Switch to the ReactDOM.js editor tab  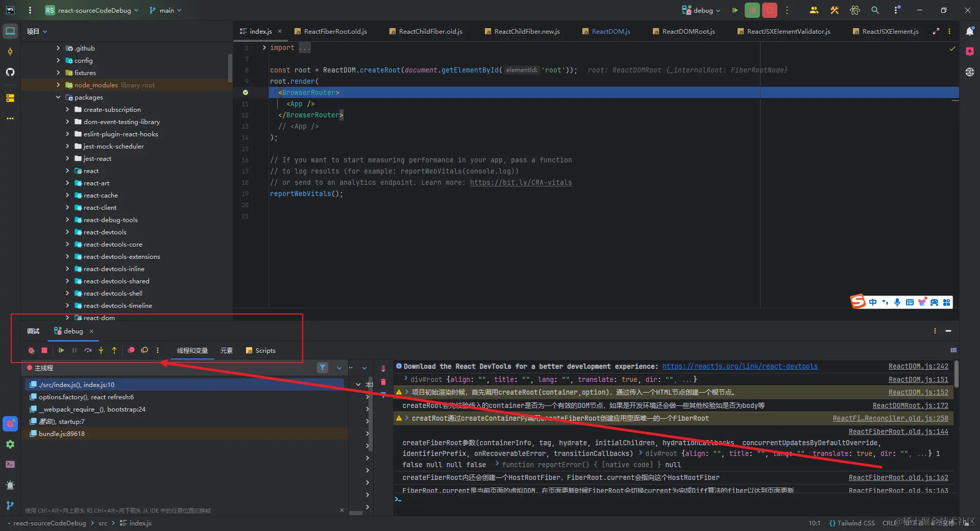(606, 31)
